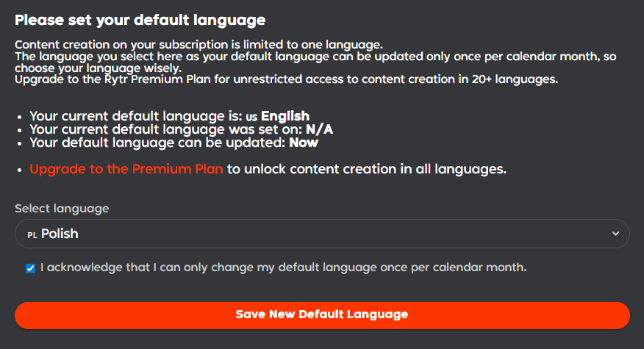Click the PL code icon in the language field

pos(32,234)
